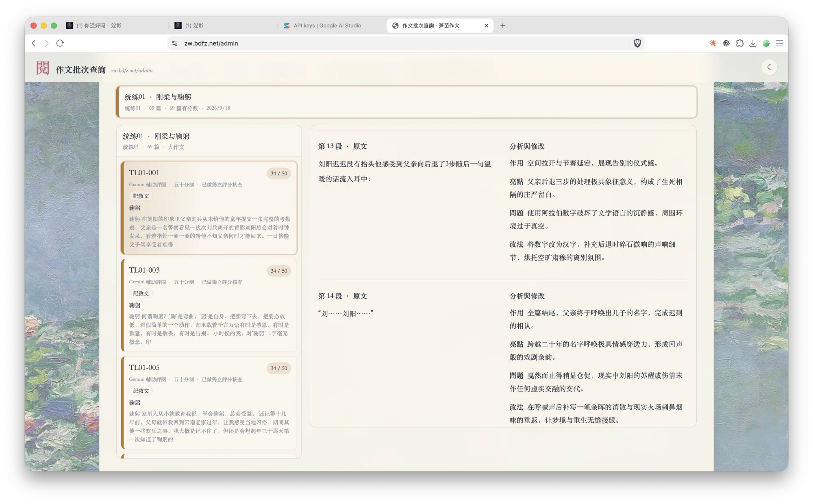The height and width of the screenshot is (504, 813).
Task: Open the extensions puzzle-piece menu
Action: pyautogui.click(x=740, y=43)
